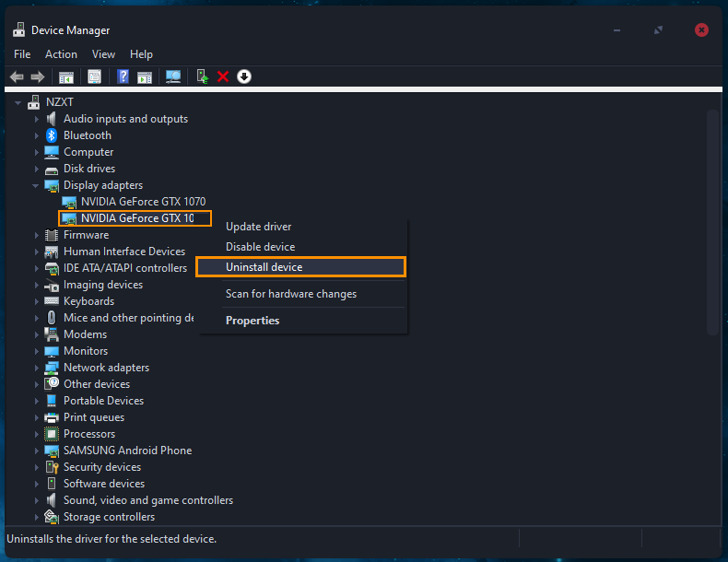Screen dimensions: 728x562
Task: Open the View menu
Action: tap(103, 54)
